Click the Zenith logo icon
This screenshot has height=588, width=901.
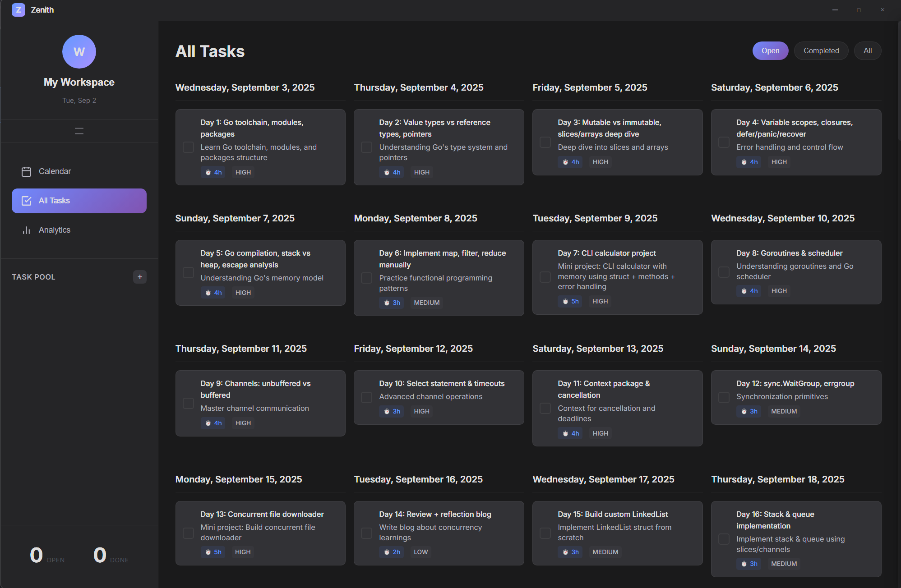click(x=18, y=9)
